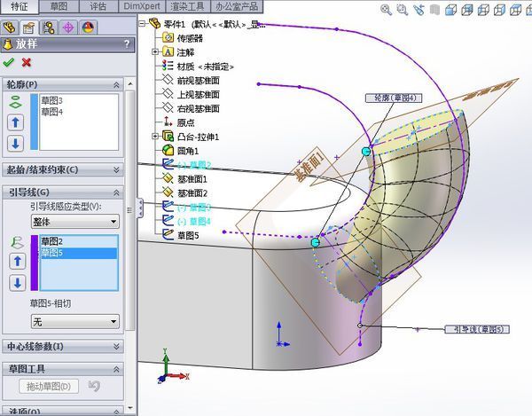Click the 引导线(草图5) callout label
532x416 pixels.
click(x=477, y=329)
